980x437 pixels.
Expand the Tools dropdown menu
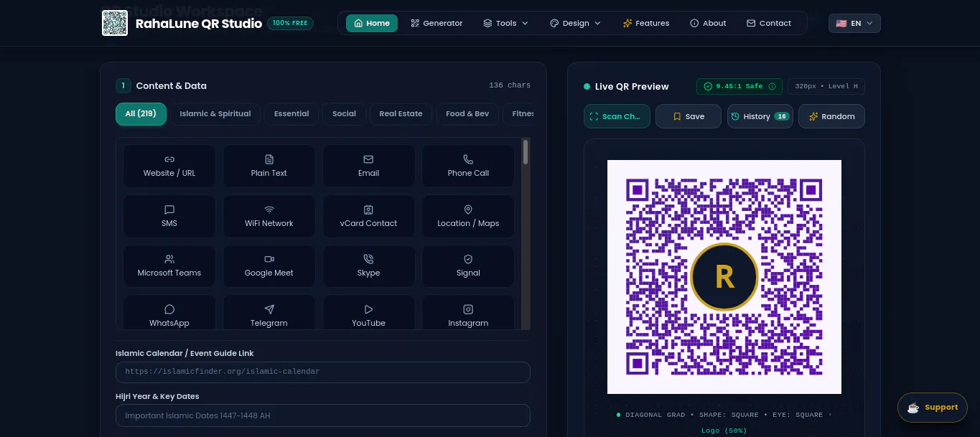click(505, 23)
